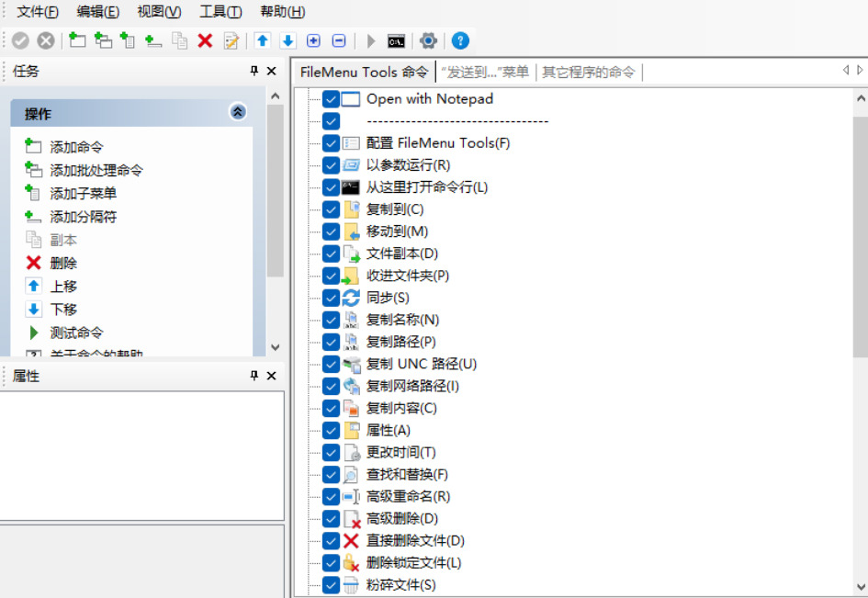Click the console icon of 从这里打开命令行(L)

pyautogui.click(x=351, y=187)
